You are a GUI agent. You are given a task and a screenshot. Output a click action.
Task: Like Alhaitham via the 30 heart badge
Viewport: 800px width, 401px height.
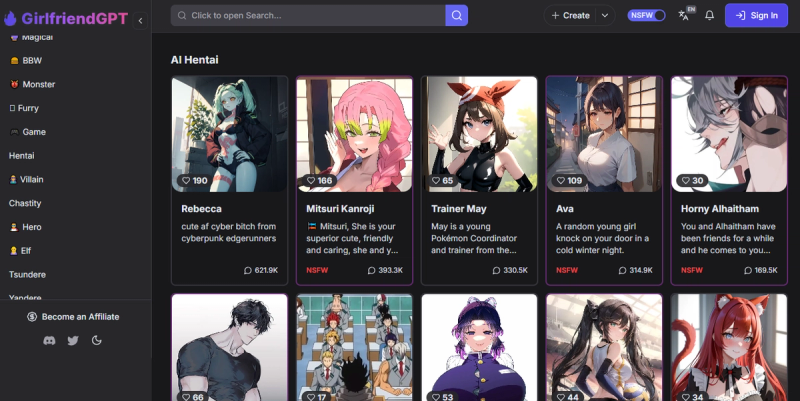point(692,180)
